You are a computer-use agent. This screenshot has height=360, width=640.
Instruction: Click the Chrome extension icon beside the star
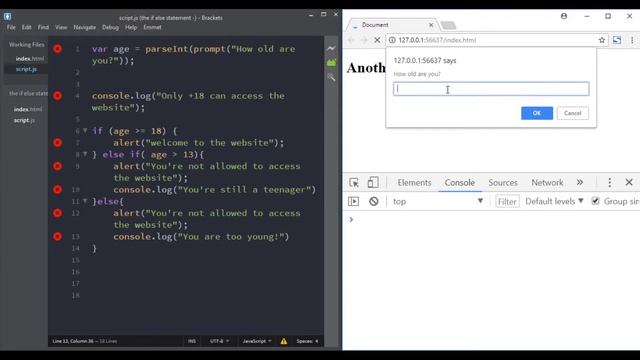pos(617,40)
